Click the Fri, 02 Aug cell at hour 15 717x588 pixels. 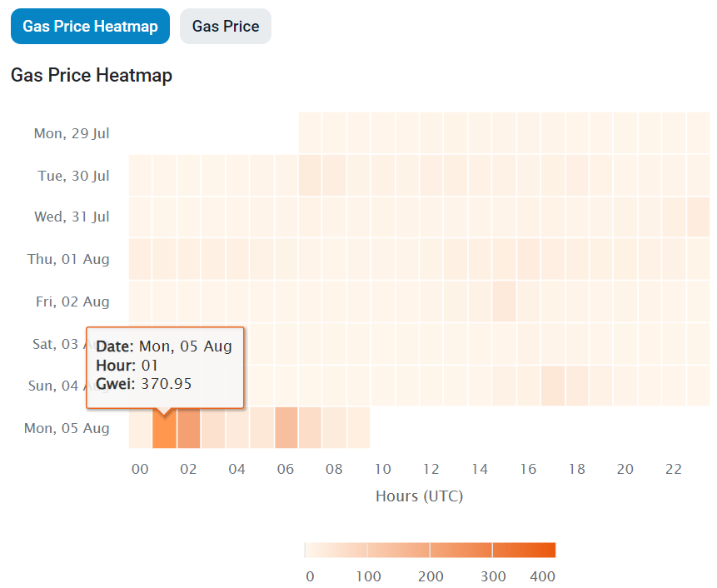click(x=504, y=301)
